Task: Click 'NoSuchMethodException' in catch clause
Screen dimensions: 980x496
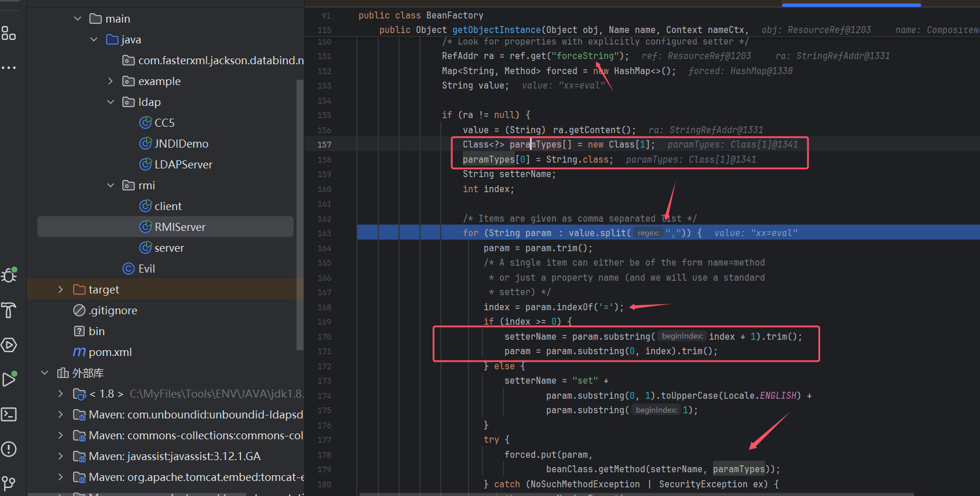Action: (586, 484)
